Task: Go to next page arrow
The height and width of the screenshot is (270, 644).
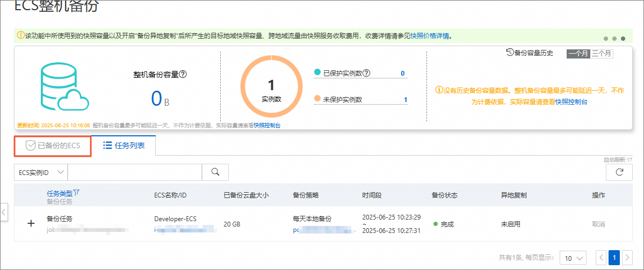Action: click(627, 258)
